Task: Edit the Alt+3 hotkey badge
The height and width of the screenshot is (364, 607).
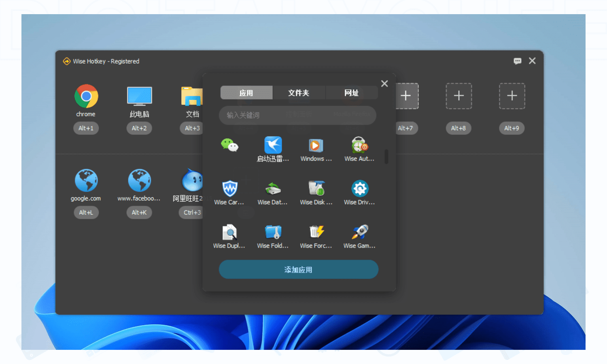Action: coord(191,128)
